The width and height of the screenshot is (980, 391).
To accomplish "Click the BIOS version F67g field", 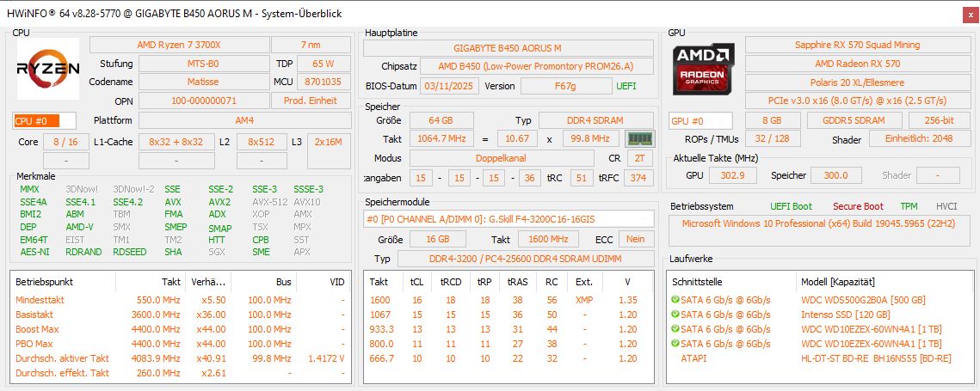I will [x=565, y=86].
